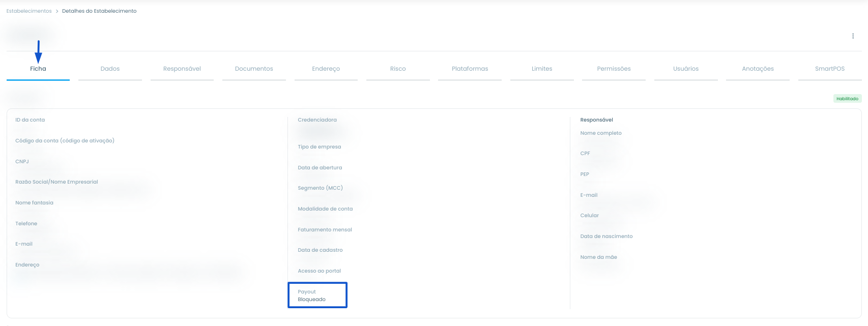Image resolution: width=868 pixels, height=326 pixels.
Task: Click the Data de abertura label
Action: tap(320, 168)
